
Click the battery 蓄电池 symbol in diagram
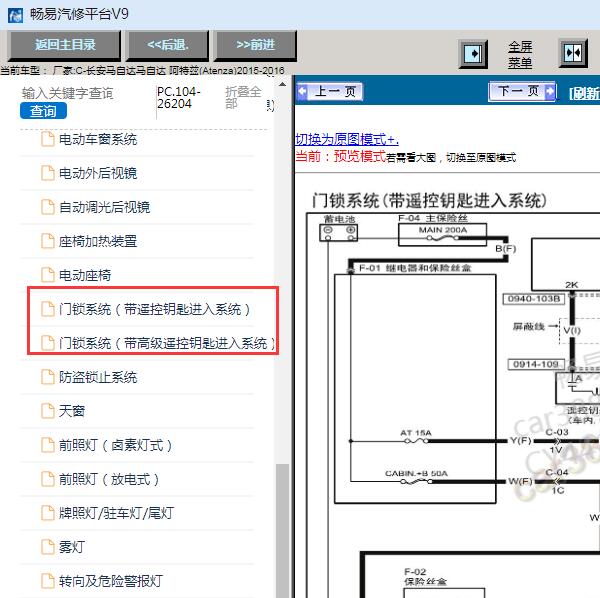pyautogui.click(x=339, y=232)
